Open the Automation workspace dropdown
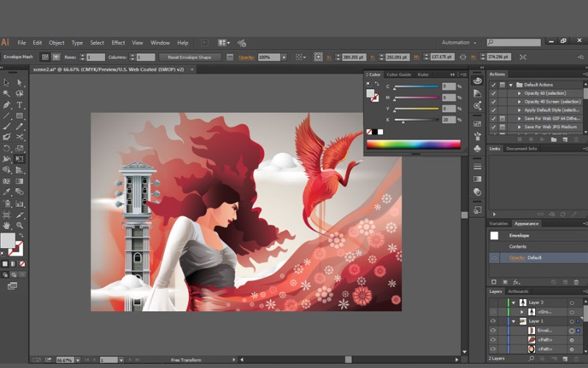The image size is (588, 368). [459, 43]
